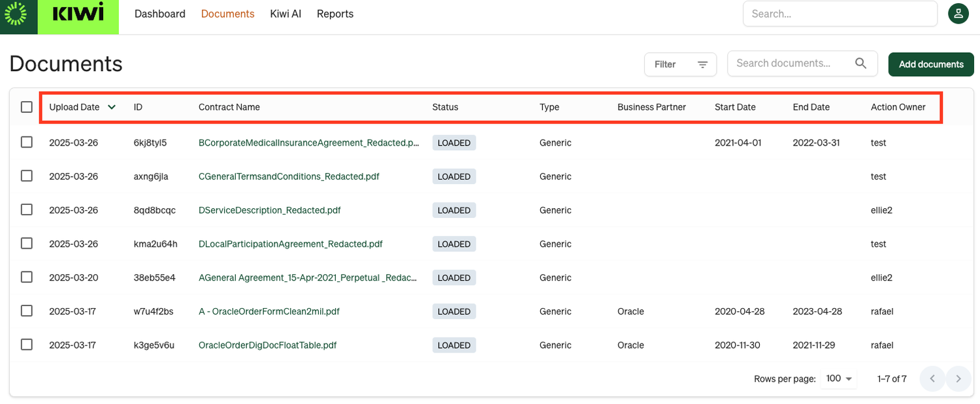The image size is (980, 404).
Task: Open OracleOrderDigDocFloatTable.pdf
Action: pyautogui.click(x=267, y=345)
